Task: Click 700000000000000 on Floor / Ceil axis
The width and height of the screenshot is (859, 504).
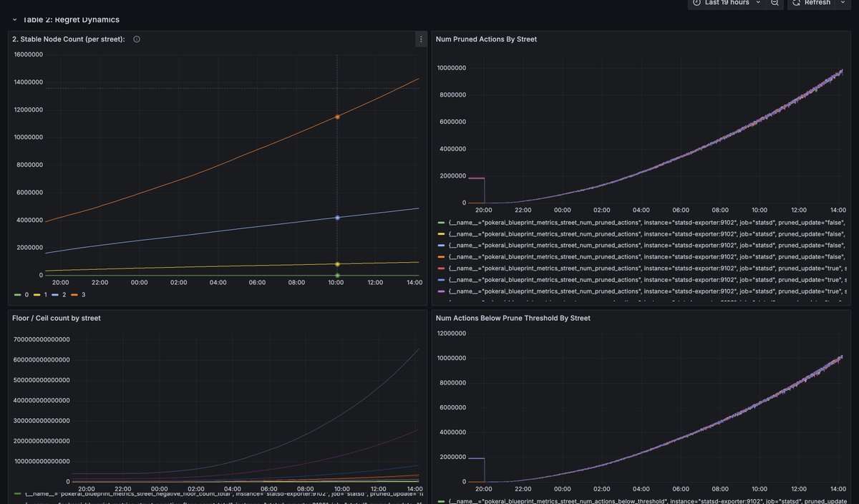Action: pos(41,339)
